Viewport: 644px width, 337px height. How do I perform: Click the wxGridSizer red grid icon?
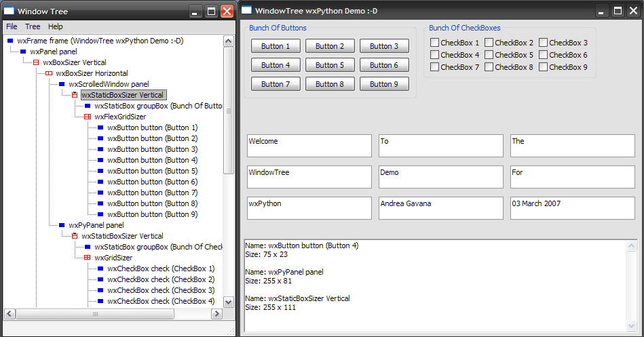[88, 258]
